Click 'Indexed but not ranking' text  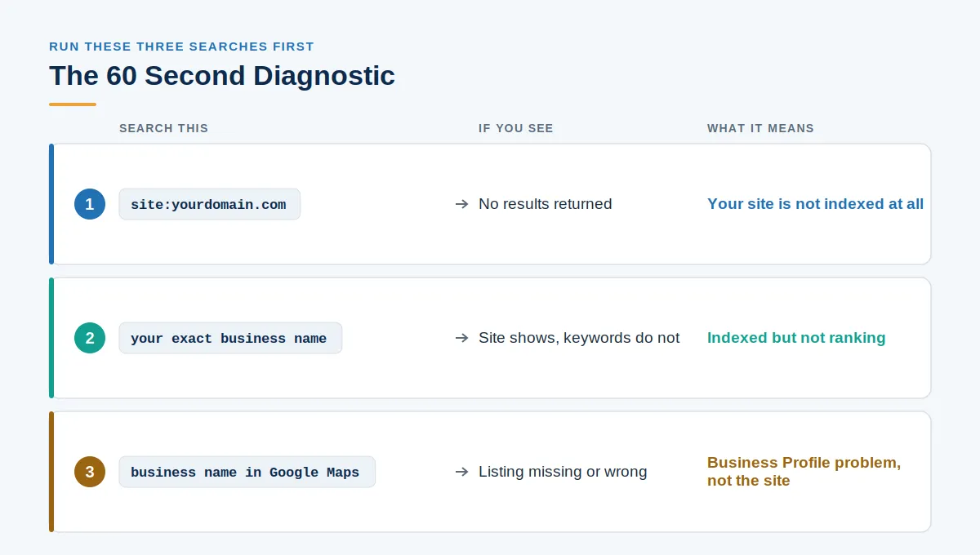[x=796, y=338]
